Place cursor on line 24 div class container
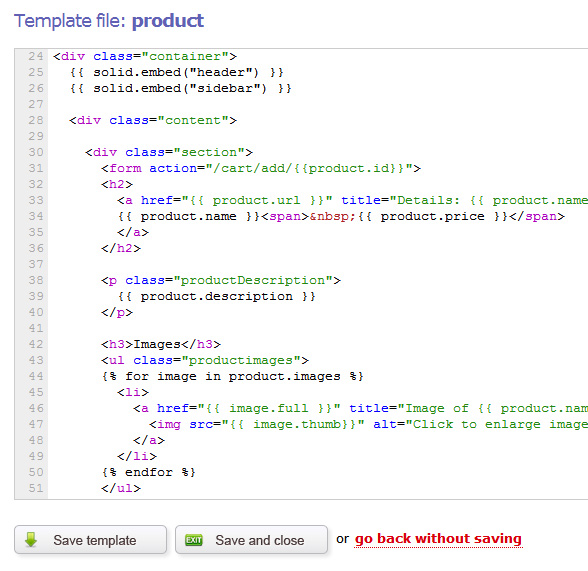 (145, 56)
